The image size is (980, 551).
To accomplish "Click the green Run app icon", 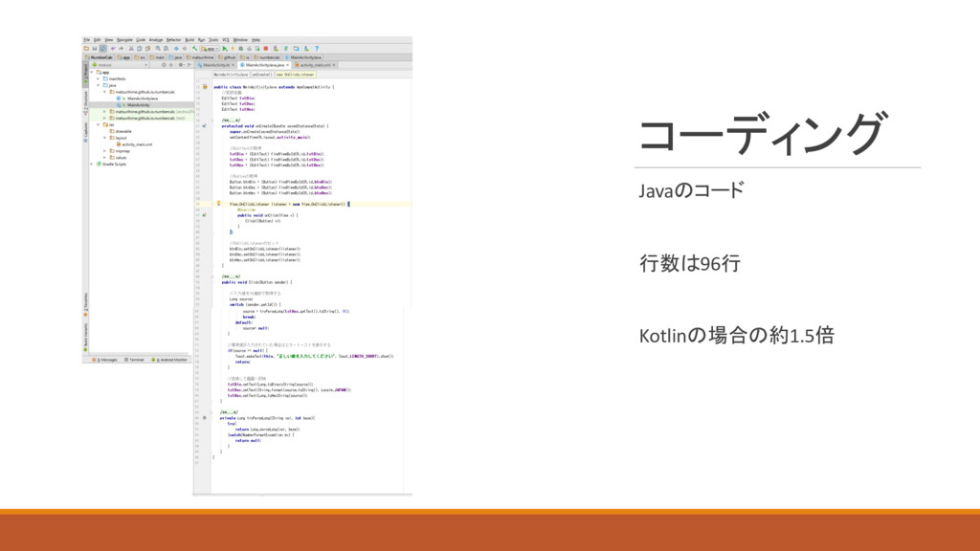I will point(225,49).
